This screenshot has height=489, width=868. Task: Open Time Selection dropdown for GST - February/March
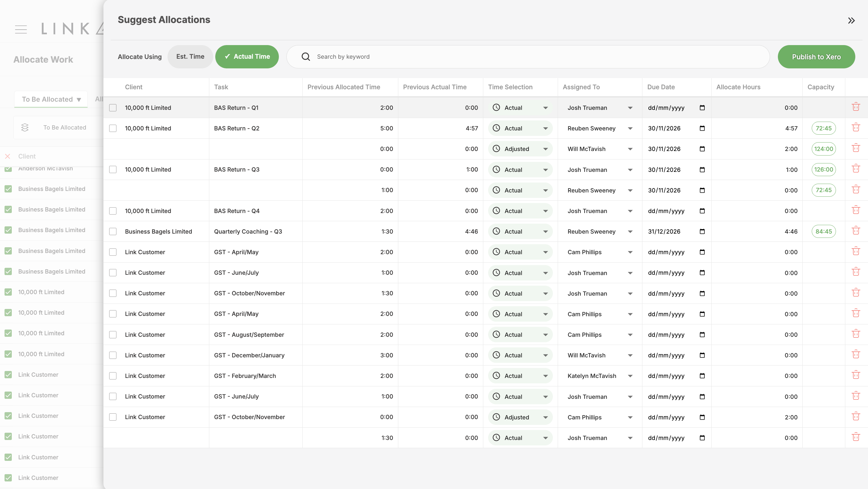(520, 376)
